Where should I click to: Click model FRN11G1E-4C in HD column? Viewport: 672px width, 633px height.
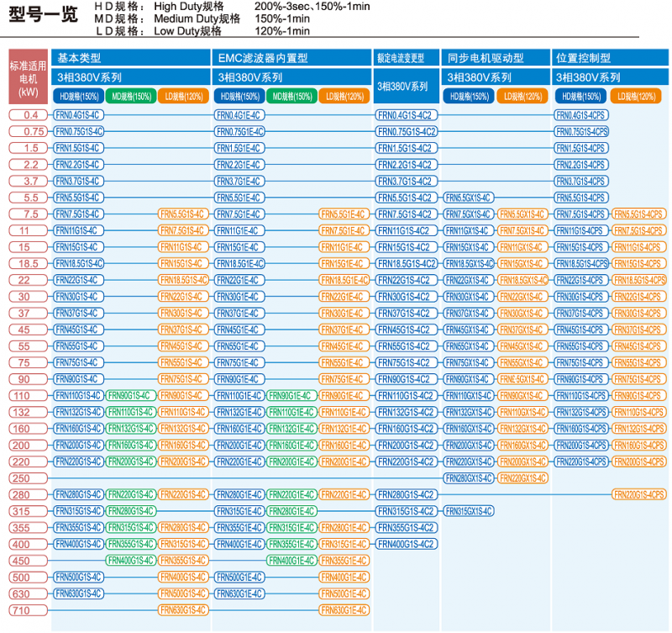tap(239, 230)
